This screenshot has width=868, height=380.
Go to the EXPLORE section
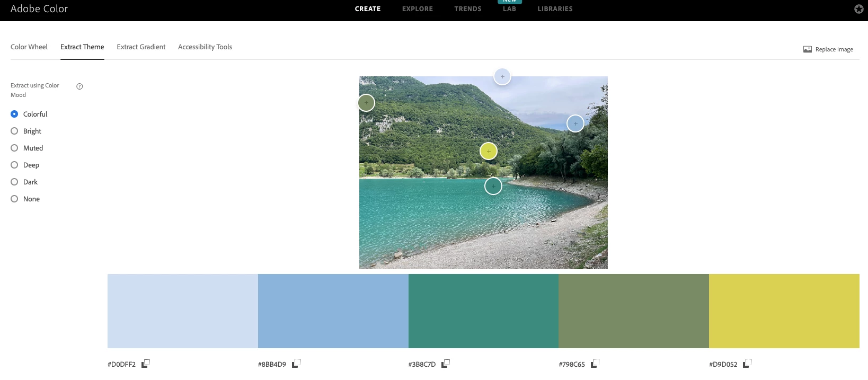[418, 9]
